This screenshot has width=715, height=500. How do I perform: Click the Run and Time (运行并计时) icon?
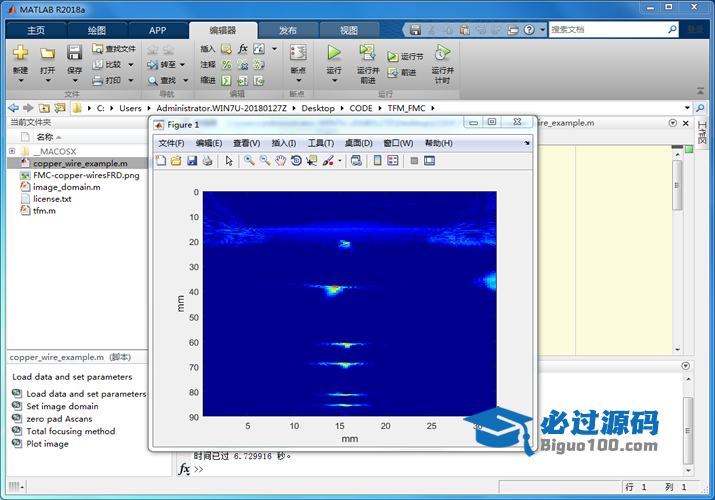click(x=442, y=53)
